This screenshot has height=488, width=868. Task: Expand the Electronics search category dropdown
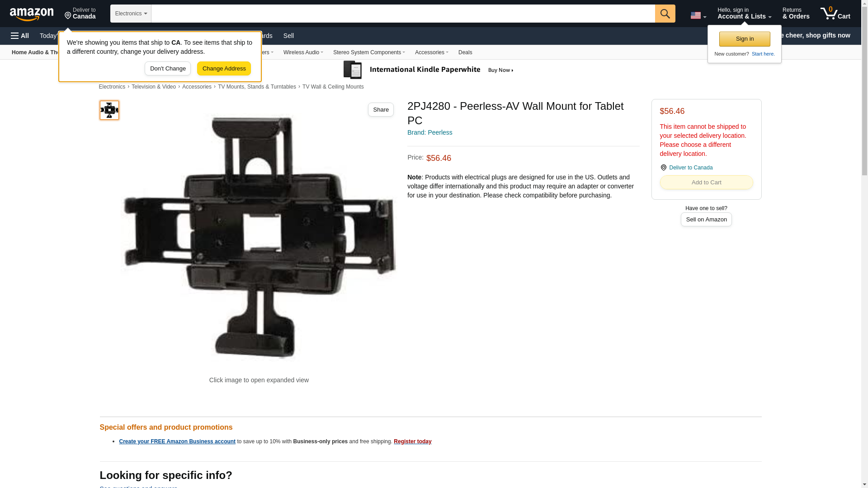pyautogui.click(x=131, y=14)
